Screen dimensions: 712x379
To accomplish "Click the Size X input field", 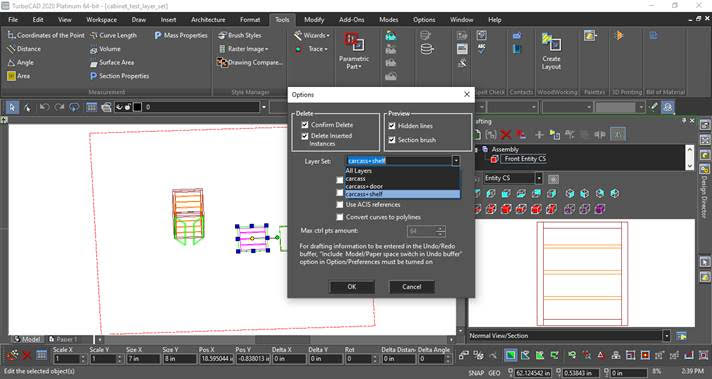I will (x=143, y=359).
